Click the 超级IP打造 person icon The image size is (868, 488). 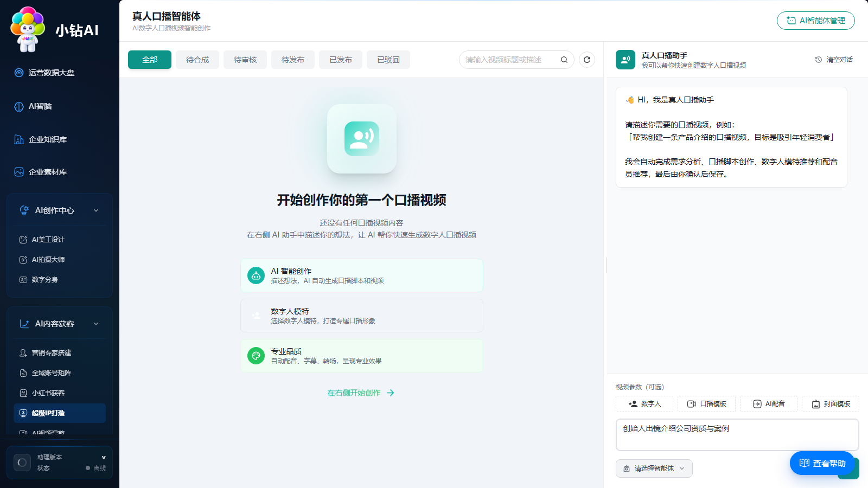point(23,413)
